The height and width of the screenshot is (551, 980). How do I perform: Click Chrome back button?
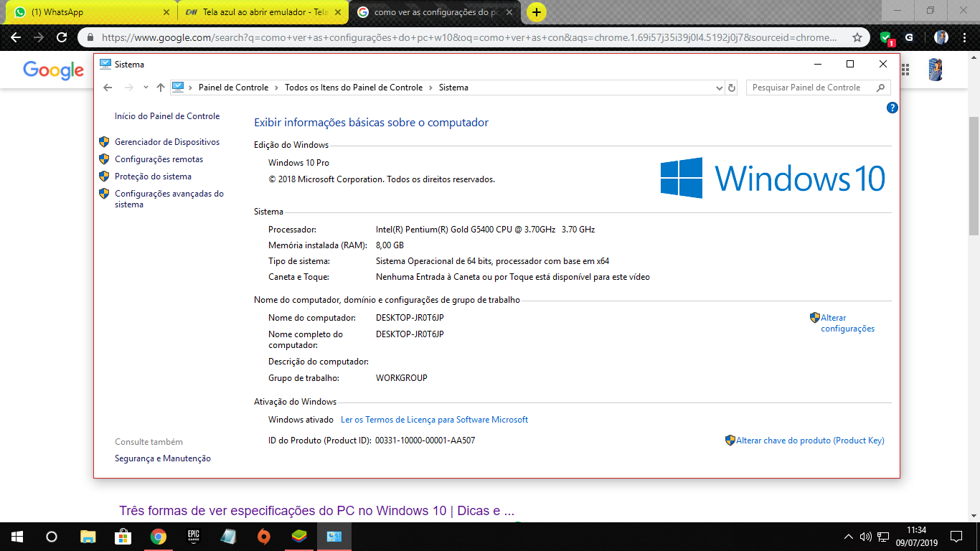tap(16, 37)
